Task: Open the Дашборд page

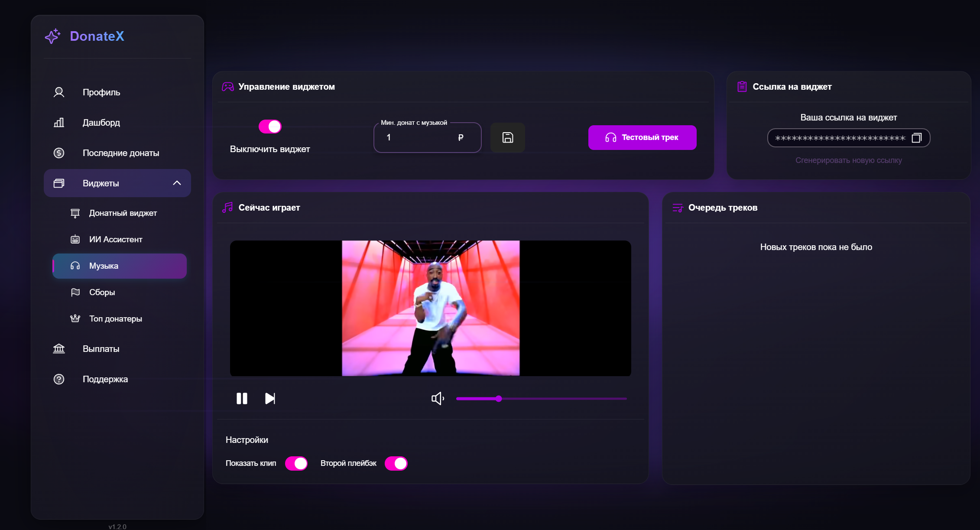Action: point(117,123)
